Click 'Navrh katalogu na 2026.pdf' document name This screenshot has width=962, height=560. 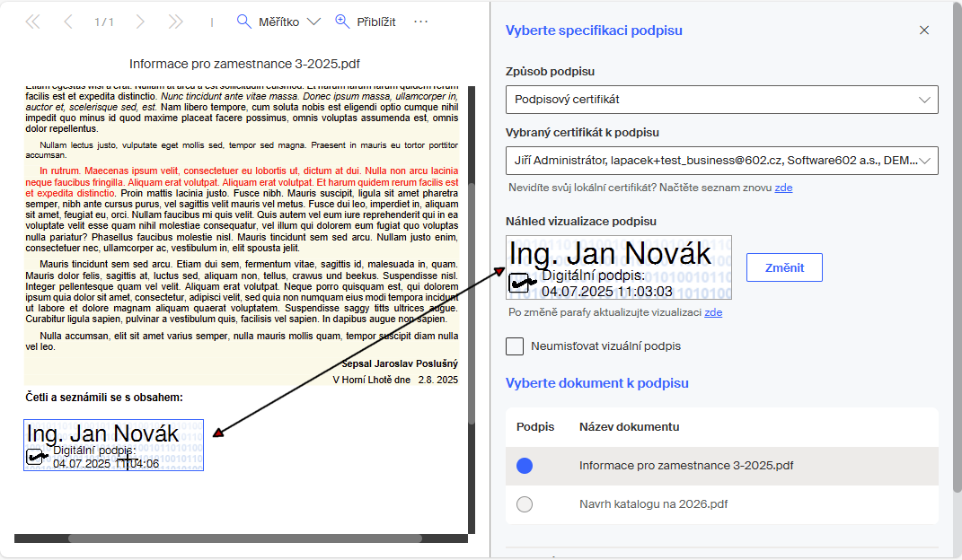[653, 504]
